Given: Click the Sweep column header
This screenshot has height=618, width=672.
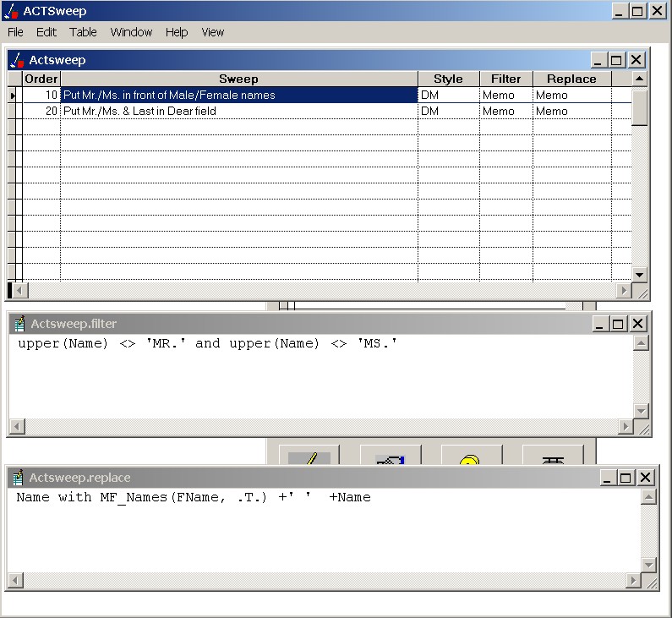Looking at the screenshot, I should tap(238, 79).
